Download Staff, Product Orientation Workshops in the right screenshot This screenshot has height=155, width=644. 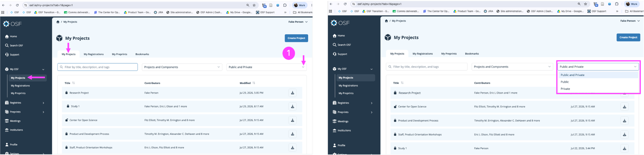[625, 135]
